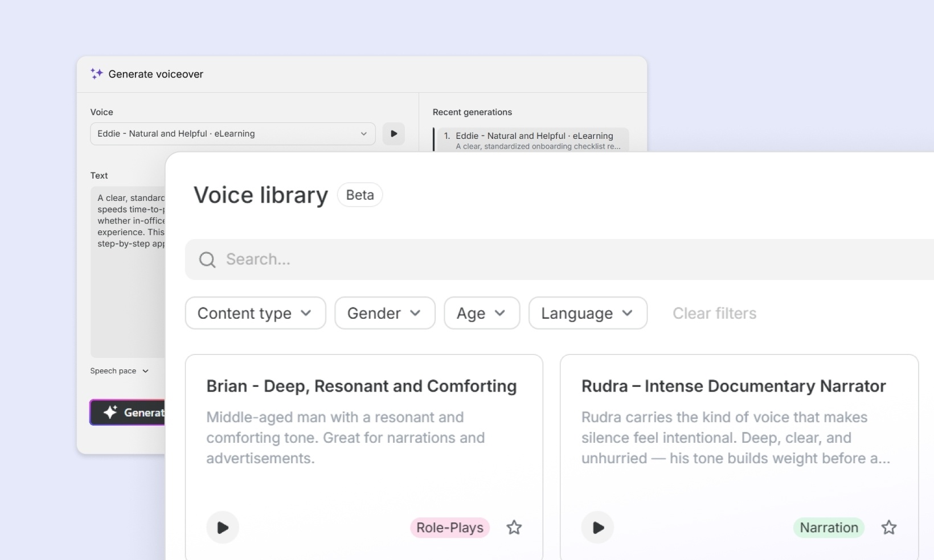Click the sparkle icon beside Generate voiceover

tap(97, 73)
